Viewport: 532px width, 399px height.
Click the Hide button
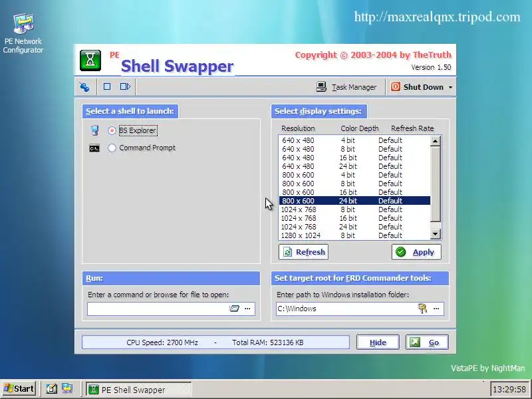[x=378, y=342]
